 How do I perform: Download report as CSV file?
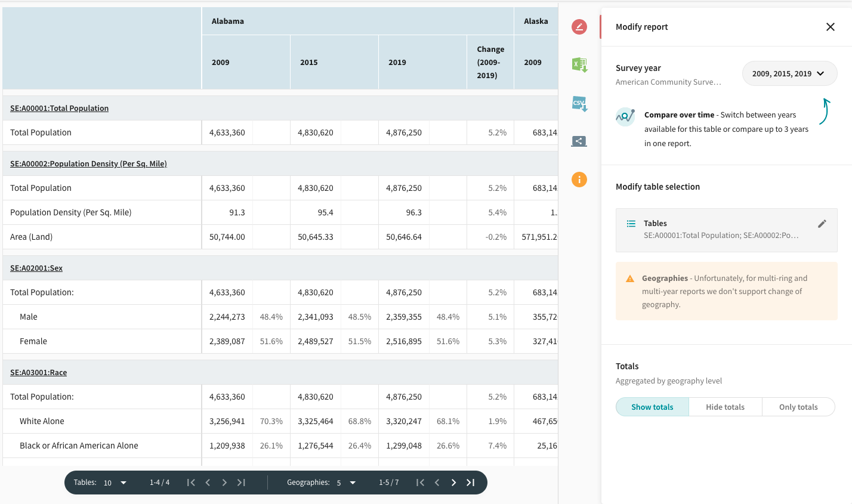[579, 104]
